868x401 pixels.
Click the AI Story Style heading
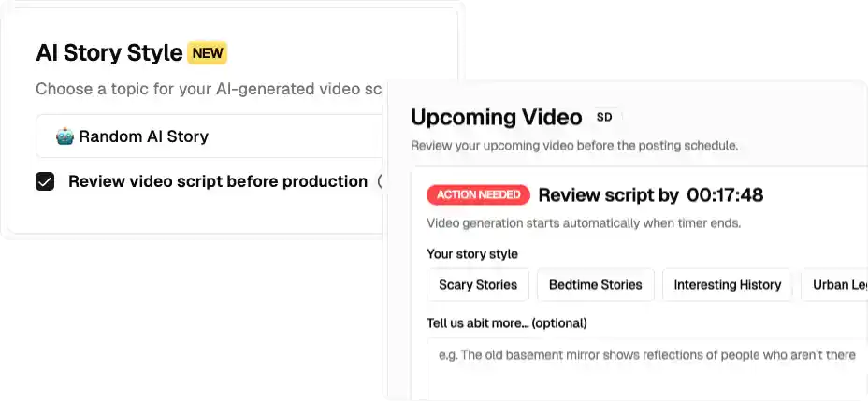pos(109,53)
